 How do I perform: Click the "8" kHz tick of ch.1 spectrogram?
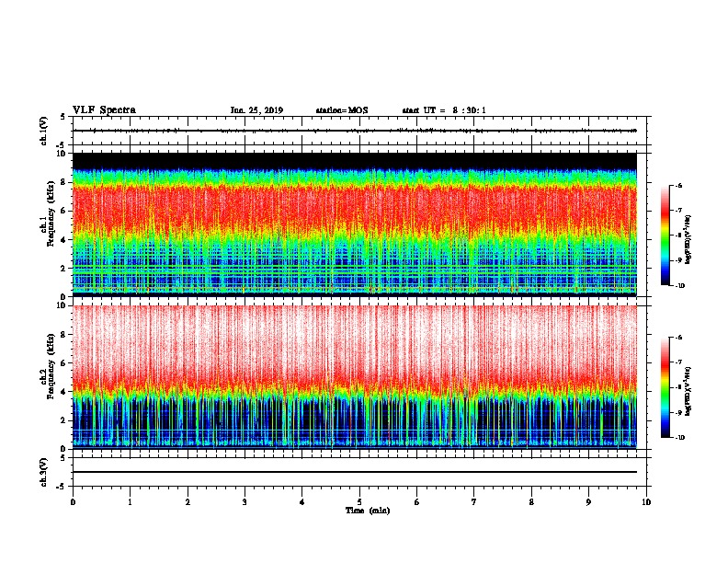[x=63, y=182]
